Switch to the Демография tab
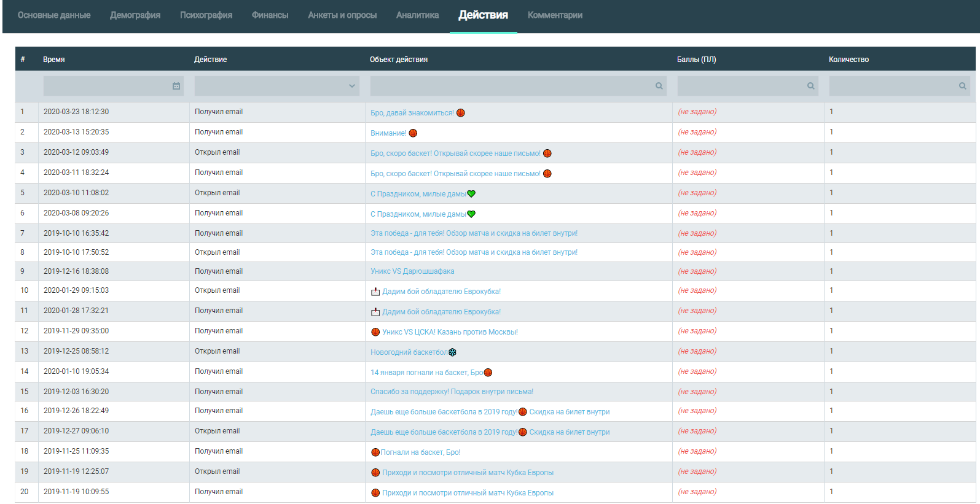Viewport: 980px width, 504px height. (135, 15)
